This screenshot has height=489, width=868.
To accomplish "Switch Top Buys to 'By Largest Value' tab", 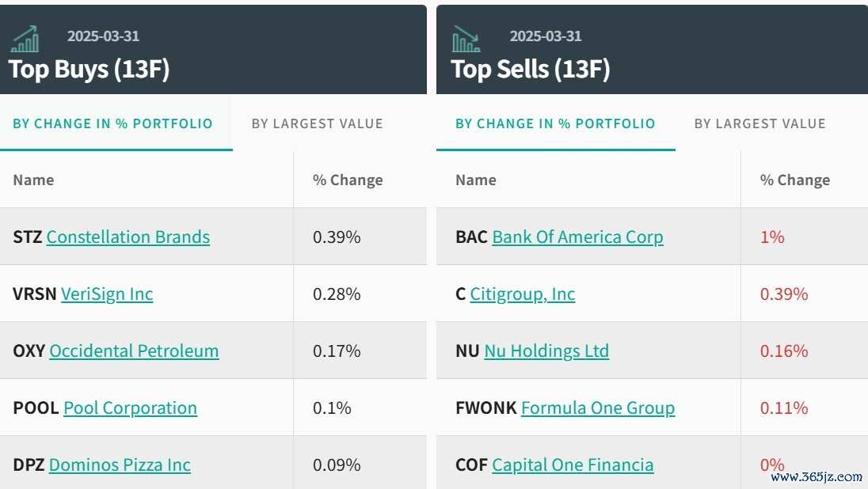I will (x=317, y=123).
